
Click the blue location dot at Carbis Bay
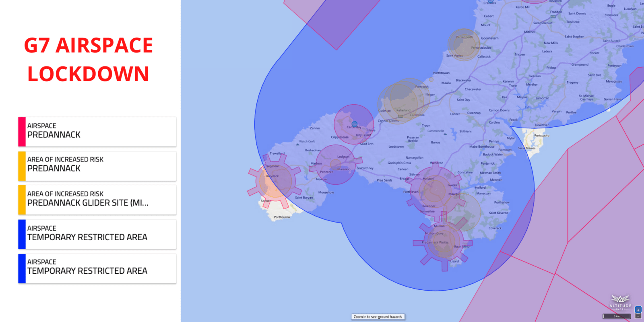(x=355, y=124)
